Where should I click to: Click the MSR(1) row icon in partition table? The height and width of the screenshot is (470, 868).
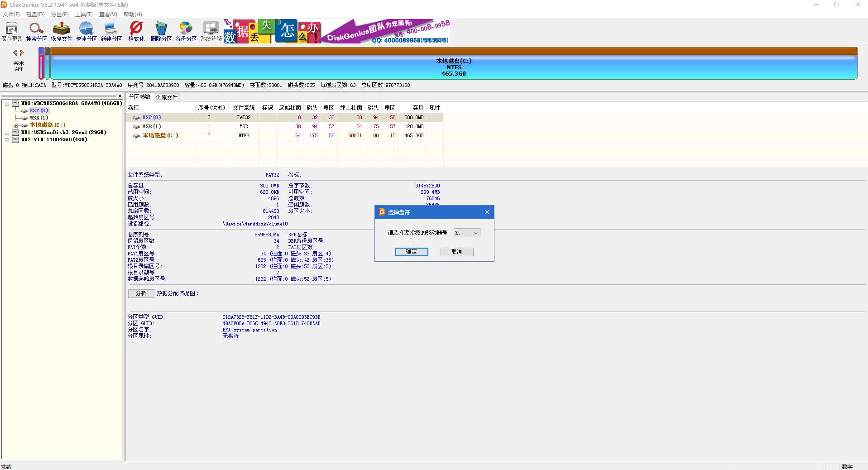point(136,126)
